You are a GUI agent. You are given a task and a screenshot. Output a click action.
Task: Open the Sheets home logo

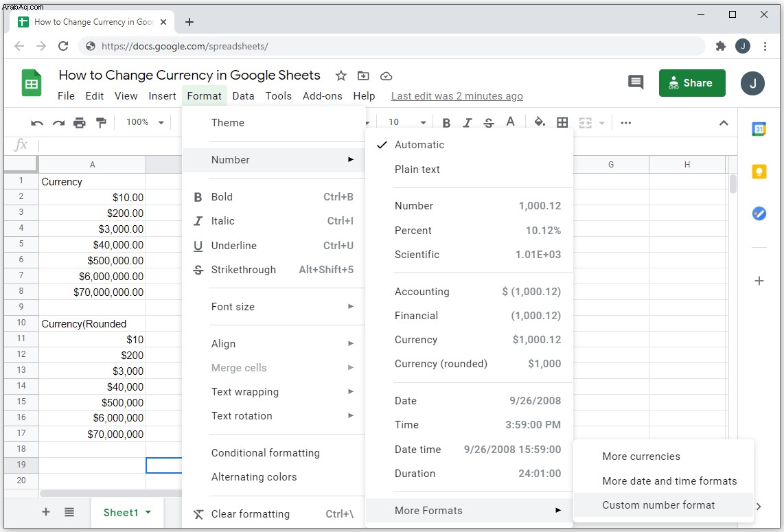pos(32,82)
